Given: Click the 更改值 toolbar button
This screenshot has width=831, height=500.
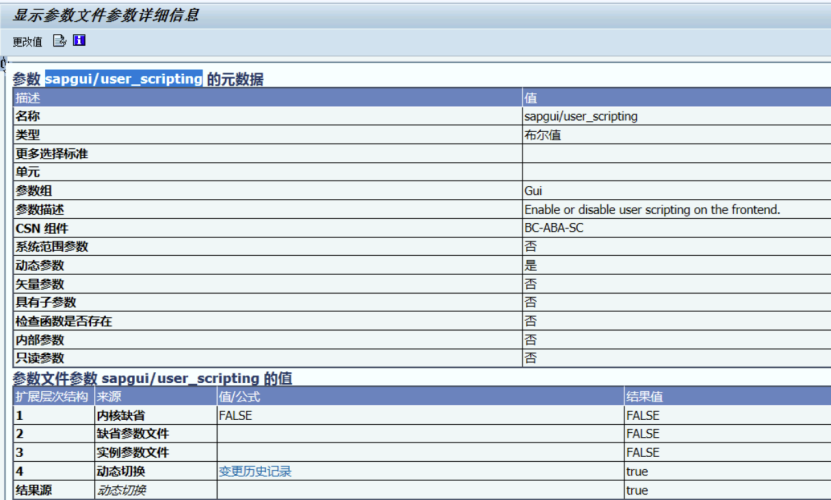Looking at the screenshot, I should tap(27, 41).
